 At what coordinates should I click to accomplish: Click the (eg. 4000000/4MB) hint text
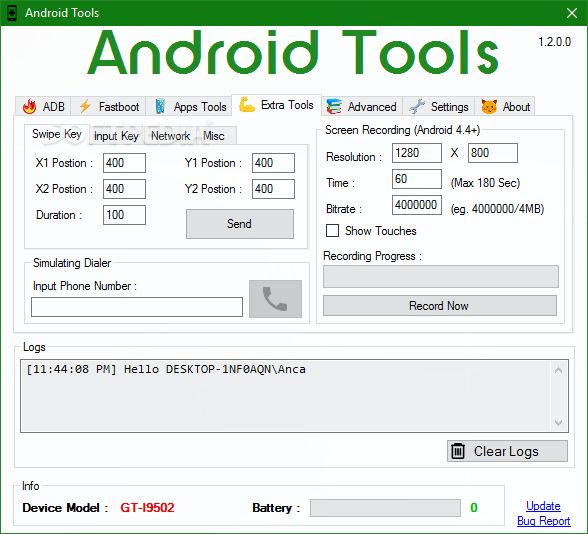point(497,209)
